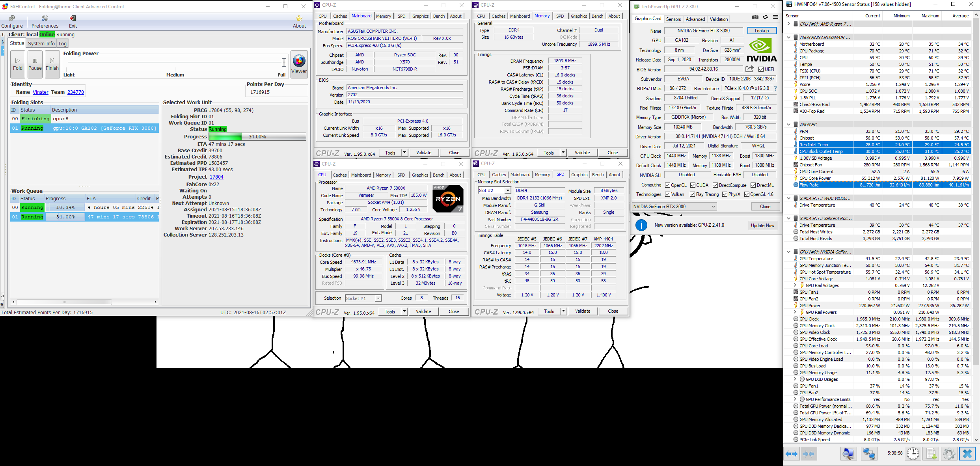Viewport: 980px width, 466px height.
Task: Open the GPU selector dropdown NVIDIA GeForce RTX 3080
Action: (674, 206)
